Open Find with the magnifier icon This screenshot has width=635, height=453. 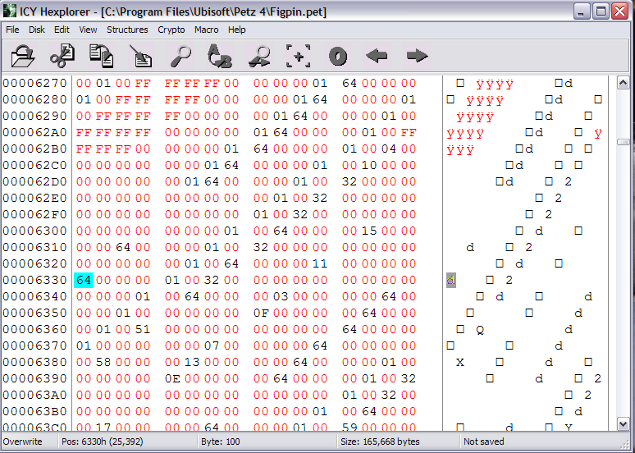click(x=181, y=56)
